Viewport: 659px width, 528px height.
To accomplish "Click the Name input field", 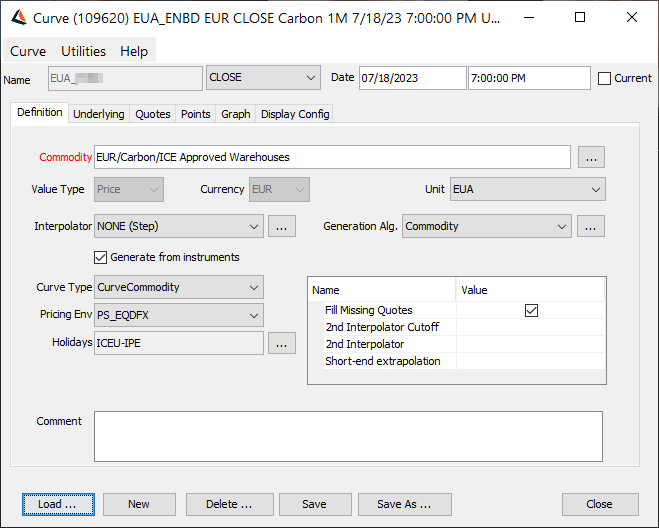I will pos(125,78).
